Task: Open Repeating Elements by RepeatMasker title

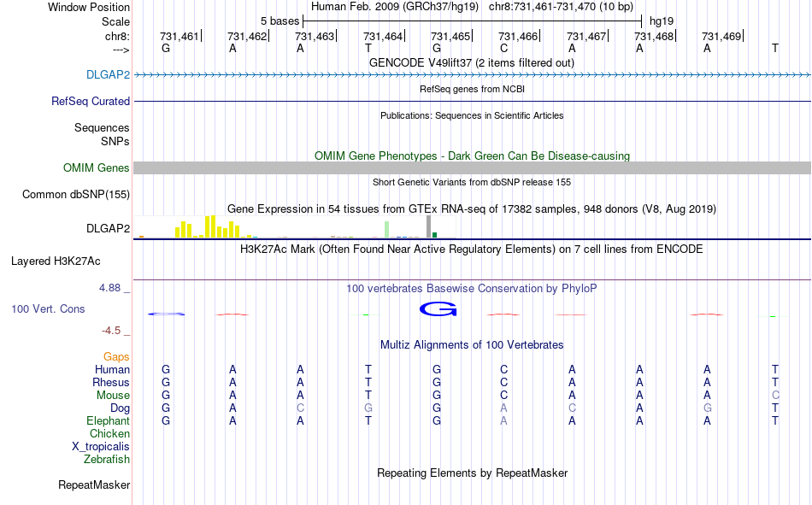Action: 472,473
